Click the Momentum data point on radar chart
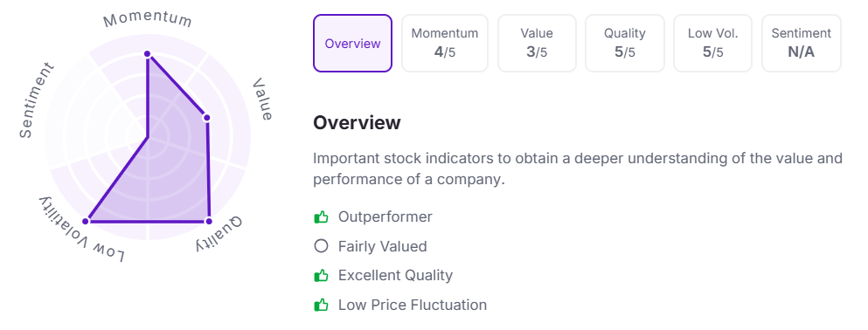 (147, 53)
